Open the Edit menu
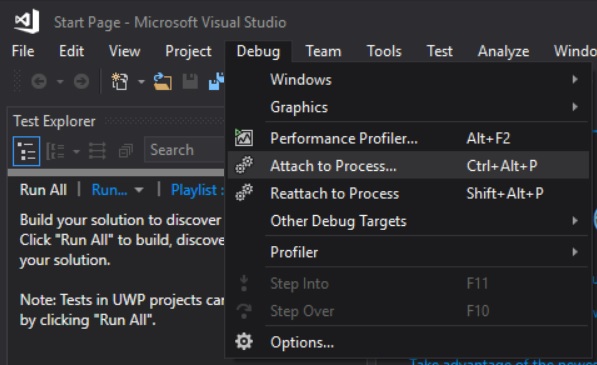Image resolution: width=597 pixels, height=365 pixels. [71, 51]
